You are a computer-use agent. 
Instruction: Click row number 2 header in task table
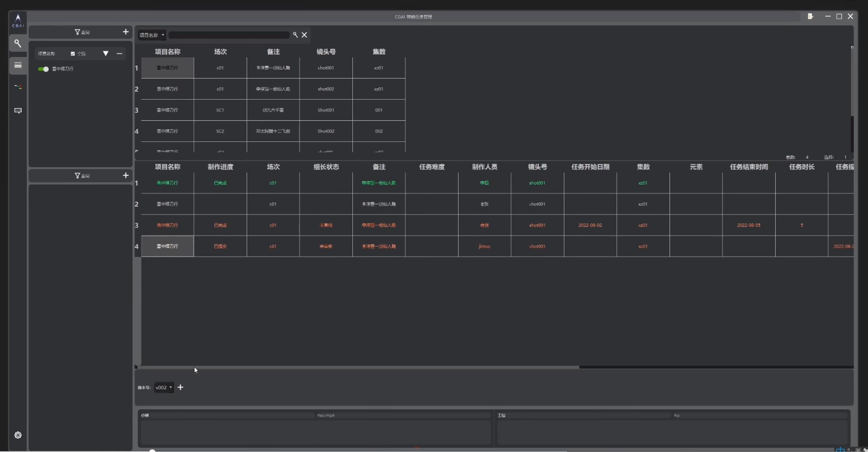coord(137,204)
